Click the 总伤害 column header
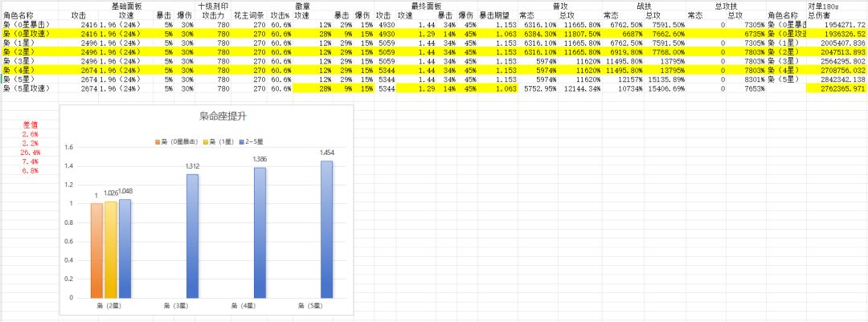Screen dimensions: 868x322 [x=819, y=15]
